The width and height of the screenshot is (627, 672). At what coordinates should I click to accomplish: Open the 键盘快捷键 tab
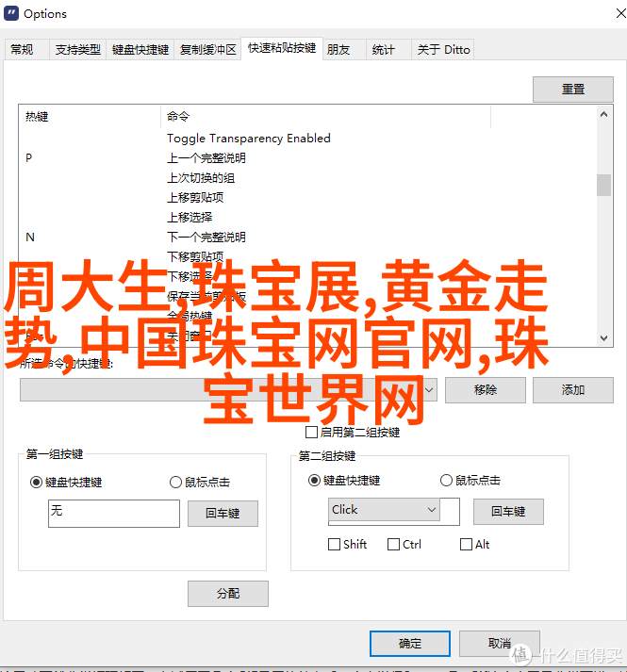tap(140, 50)
